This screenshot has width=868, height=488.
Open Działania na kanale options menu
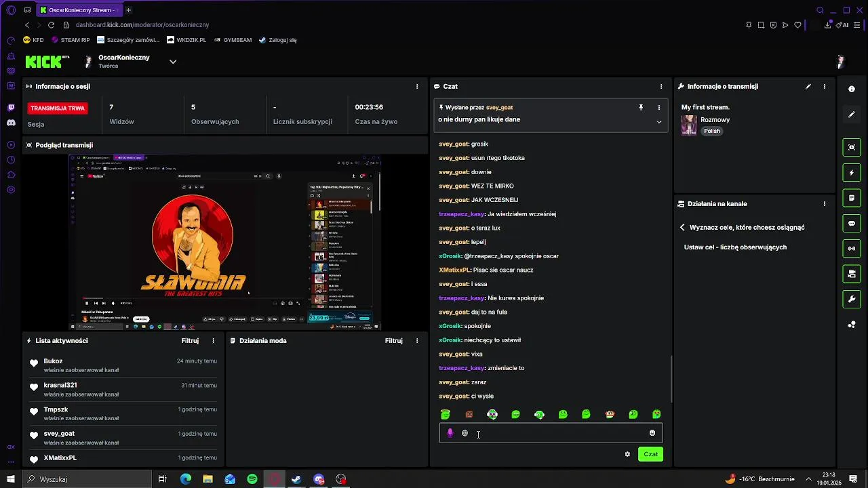pyautogui.click(x=825, y=204)
